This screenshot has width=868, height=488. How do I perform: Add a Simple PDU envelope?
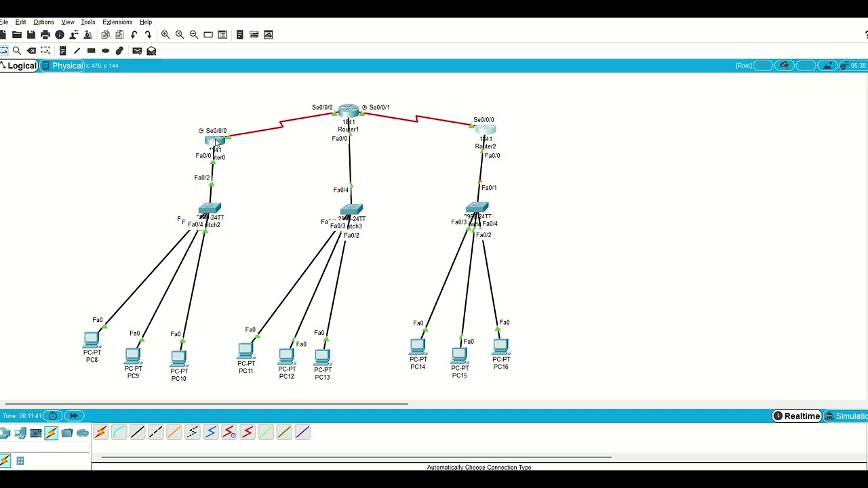[137, 51]
